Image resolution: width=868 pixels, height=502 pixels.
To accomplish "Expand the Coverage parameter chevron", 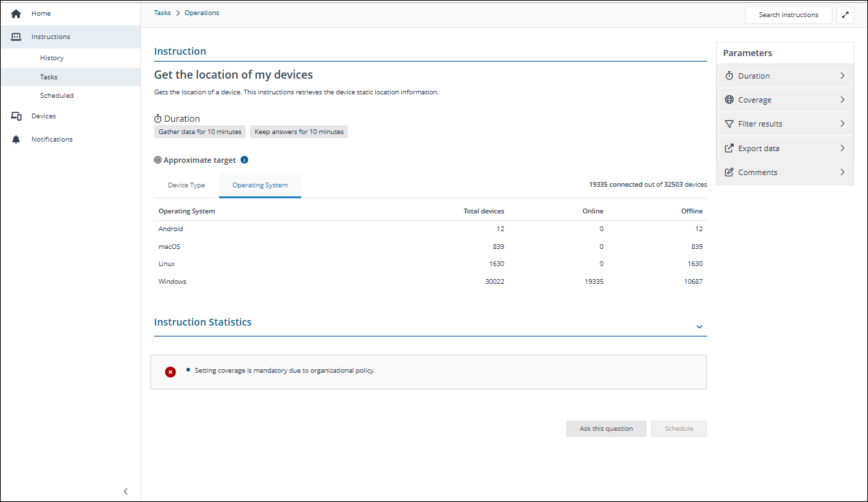I will click(842, 100).
